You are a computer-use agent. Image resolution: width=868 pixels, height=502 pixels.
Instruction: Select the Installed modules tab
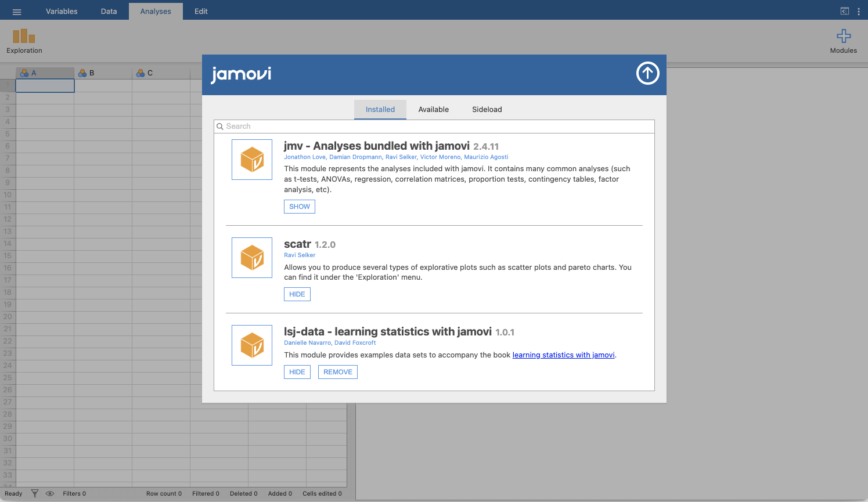[x=380, y=109]
